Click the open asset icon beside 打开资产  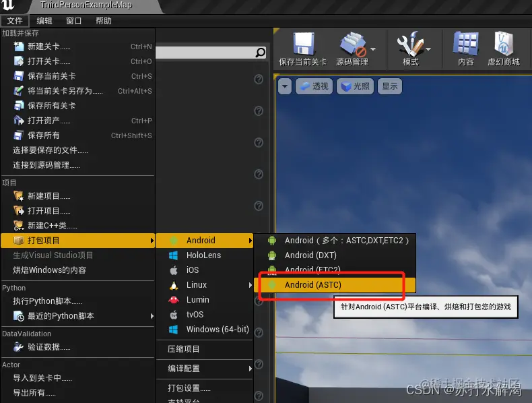pos(19,120)
